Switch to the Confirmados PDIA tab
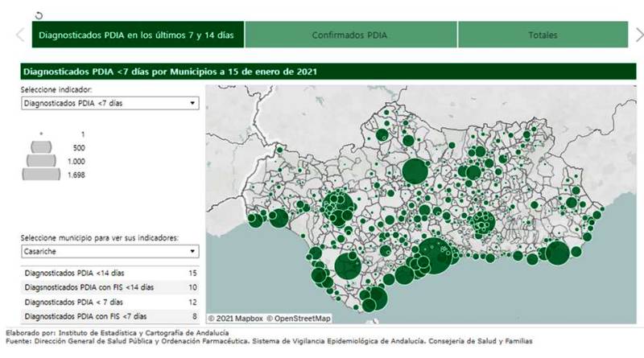 pos(350,35)
